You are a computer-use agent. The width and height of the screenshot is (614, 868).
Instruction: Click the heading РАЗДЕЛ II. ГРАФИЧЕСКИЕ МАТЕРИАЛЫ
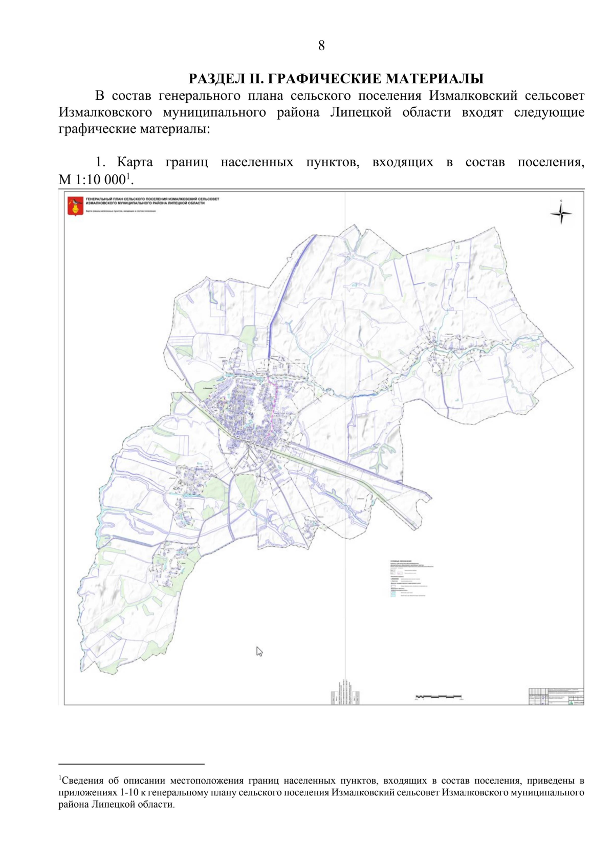336,78
